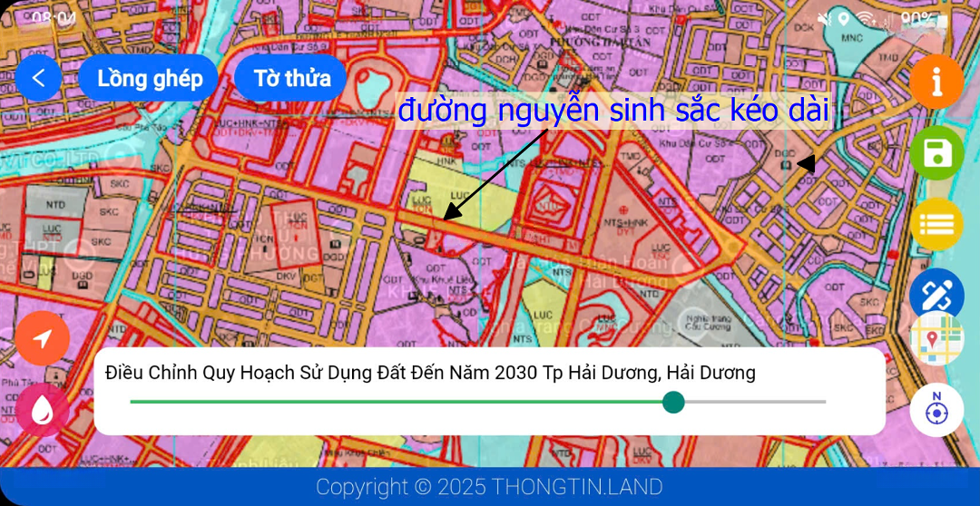
Task: Tap the orange navigation arrow icon
Action: [42, 338]
